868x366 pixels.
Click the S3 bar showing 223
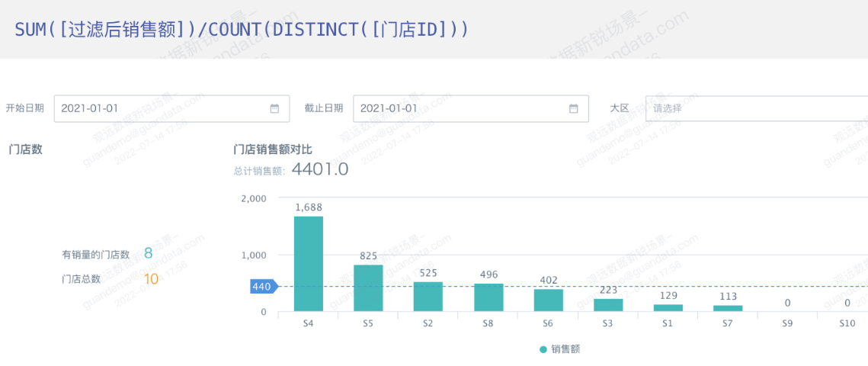pos(608,305)
